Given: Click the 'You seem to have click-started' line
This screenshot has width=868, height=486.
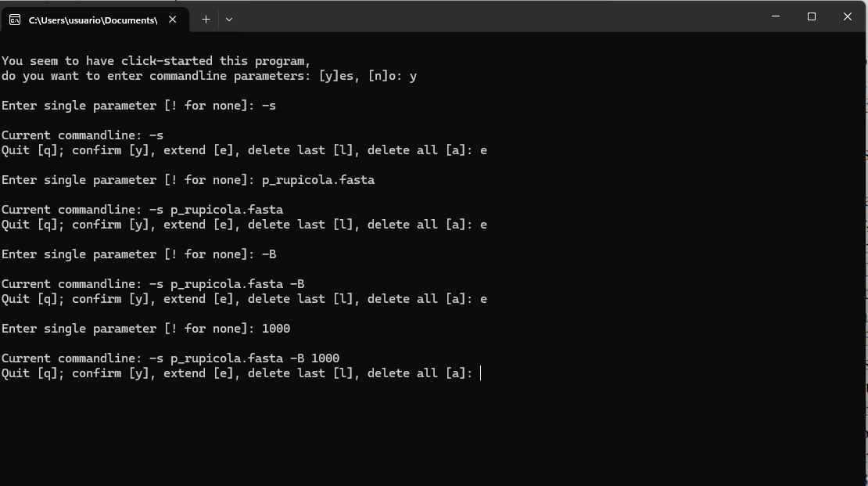Looking at the screenshot, I should (156, 61).
